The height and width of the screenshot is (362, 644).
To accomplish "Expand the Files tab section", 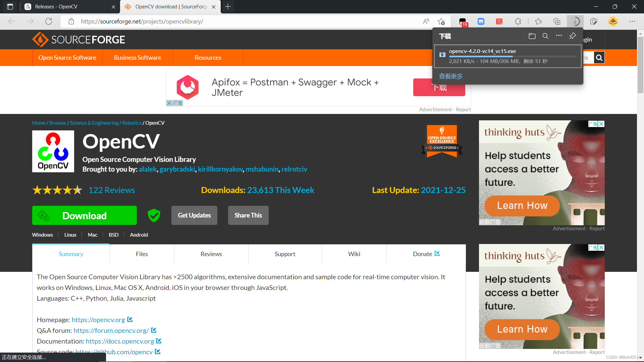I will [x=142, y=254].
